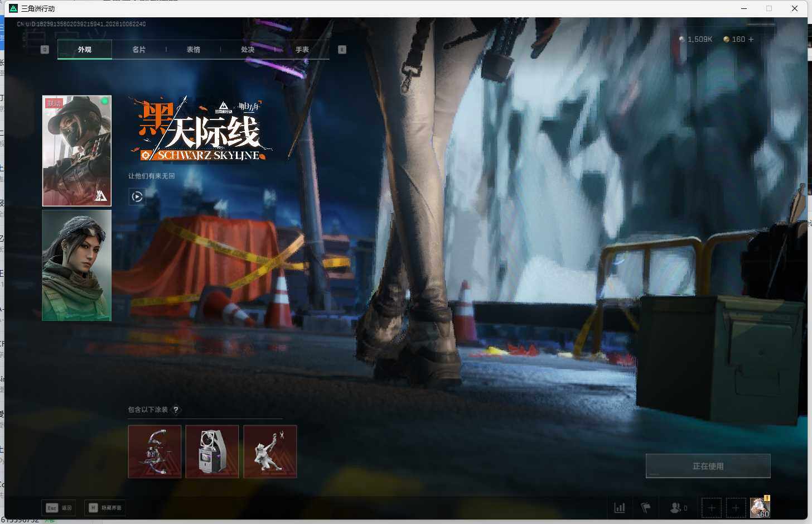
Task: Open player avatar with level 60
Action: point(760,507)
